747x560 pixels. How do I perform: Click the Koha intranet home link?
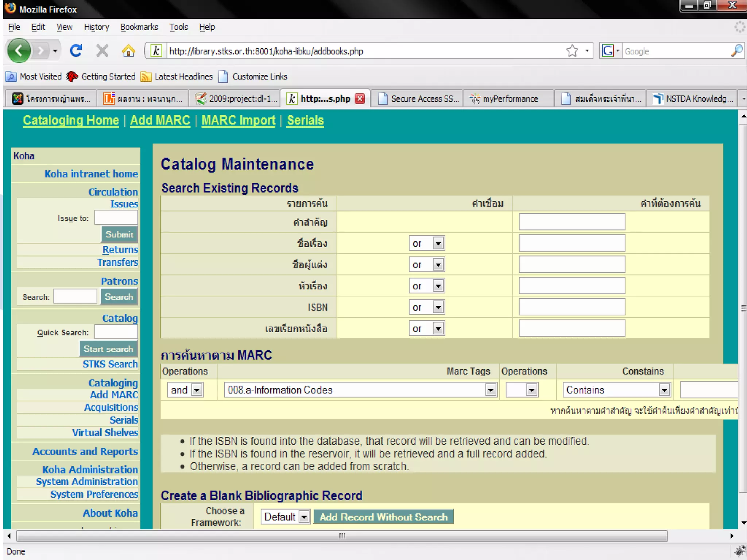91,174
